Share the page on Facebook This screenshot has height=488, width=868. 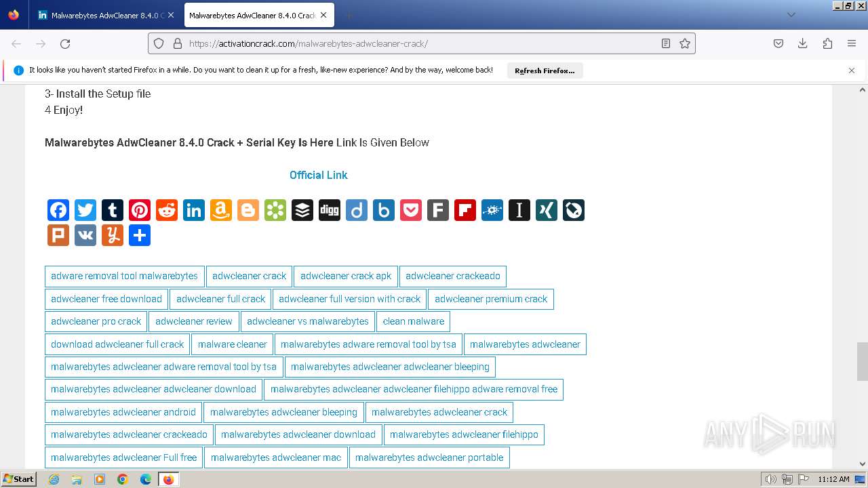point(58,210)
